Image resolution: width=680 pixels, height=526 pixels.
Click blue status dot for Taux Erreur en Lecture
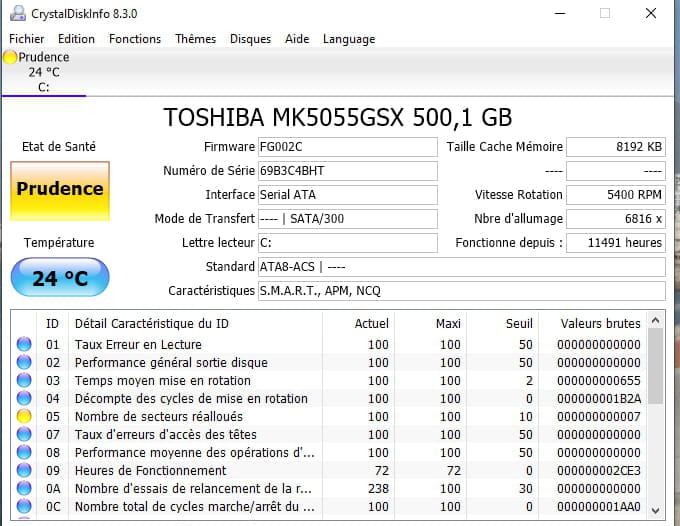point(24,345)
